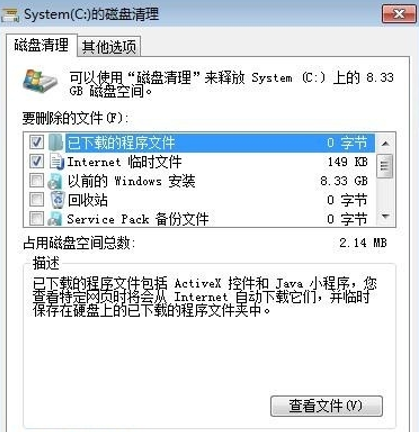
Task: Uncheck the 已下载的程序文件 checkbox
Action: point(36,142)
